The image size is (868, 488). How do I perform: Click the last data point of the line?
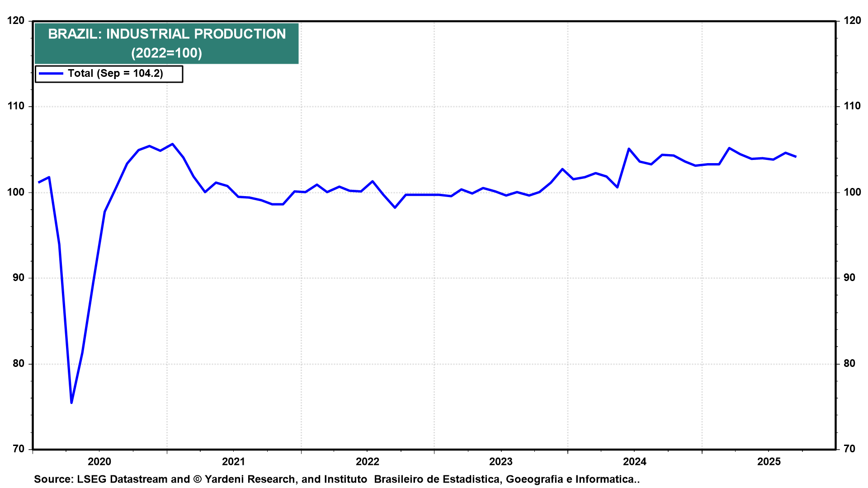tap(796, 157)
